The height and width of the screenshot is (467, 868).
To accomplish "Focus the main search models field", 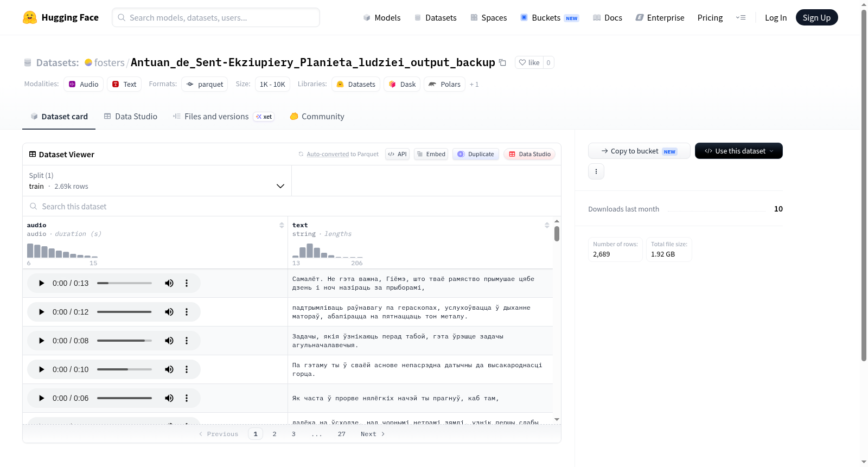I will coord(216,17).
